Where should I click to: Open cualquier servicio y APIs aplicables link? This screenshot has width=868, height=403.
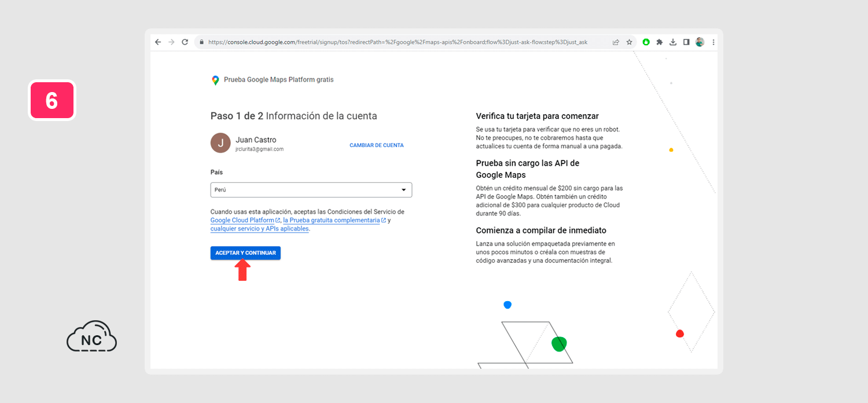coord(260,229)
